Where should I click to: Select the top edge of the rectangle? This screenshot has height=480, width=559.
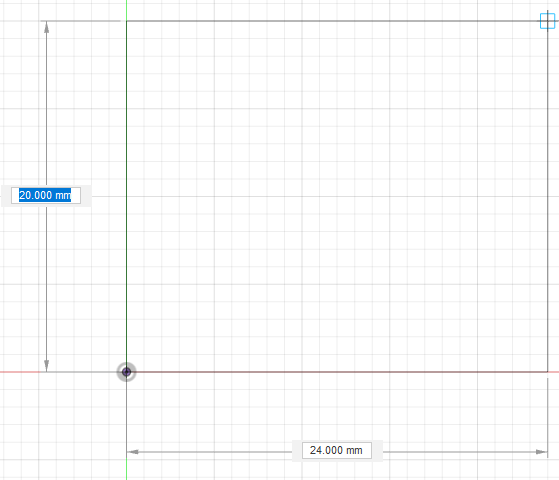click(337, 21)
